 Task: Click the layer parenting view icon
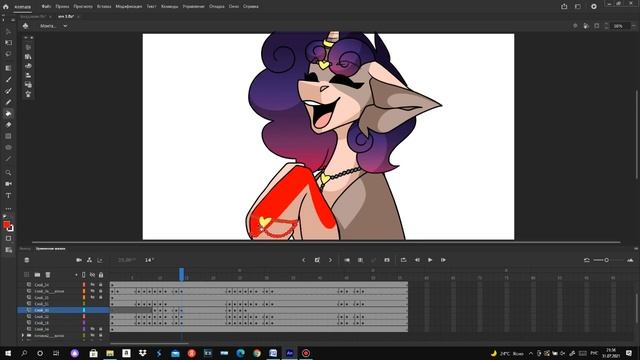point(89,260)
